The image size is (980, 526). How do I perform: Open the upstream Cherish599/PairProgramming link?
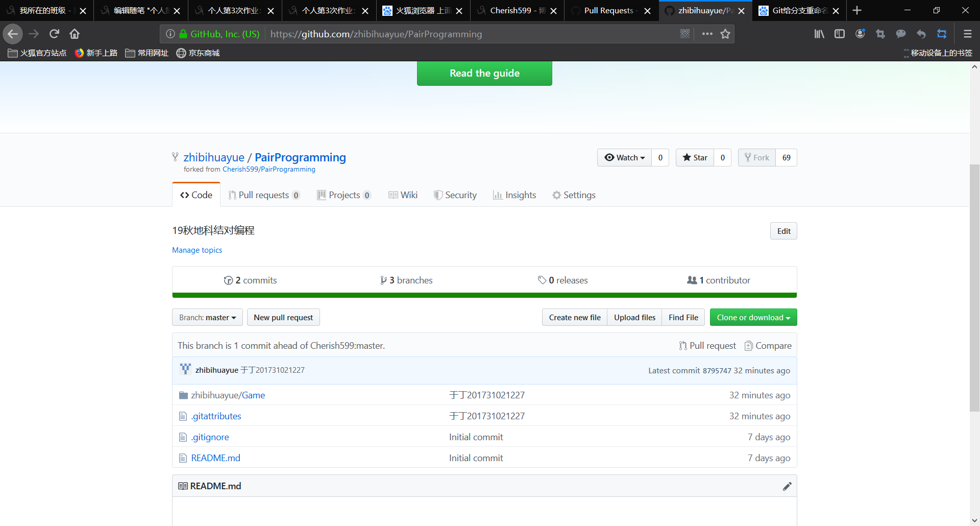pos(268,169)
